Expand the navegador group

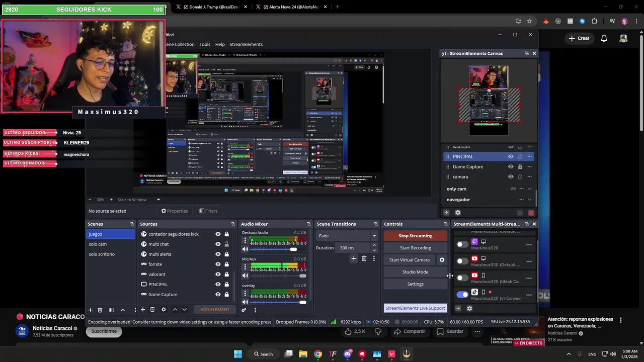(x=529, y=200)
